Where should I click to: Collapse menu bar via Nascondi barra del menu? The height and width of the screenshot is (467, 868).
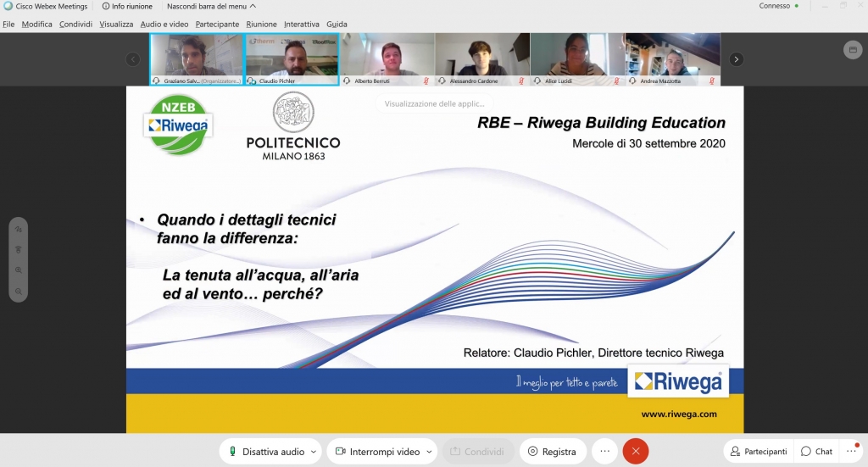coord(211,6)
